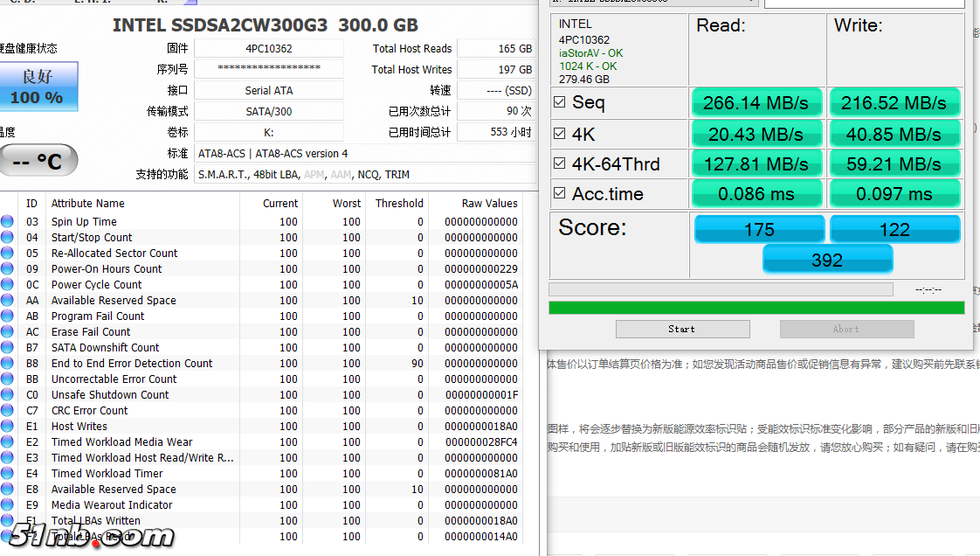Screen dimensions: 980x556
Task: Click the 4K read result 20.43 MB/s
Action: click(x=756, y=134)
